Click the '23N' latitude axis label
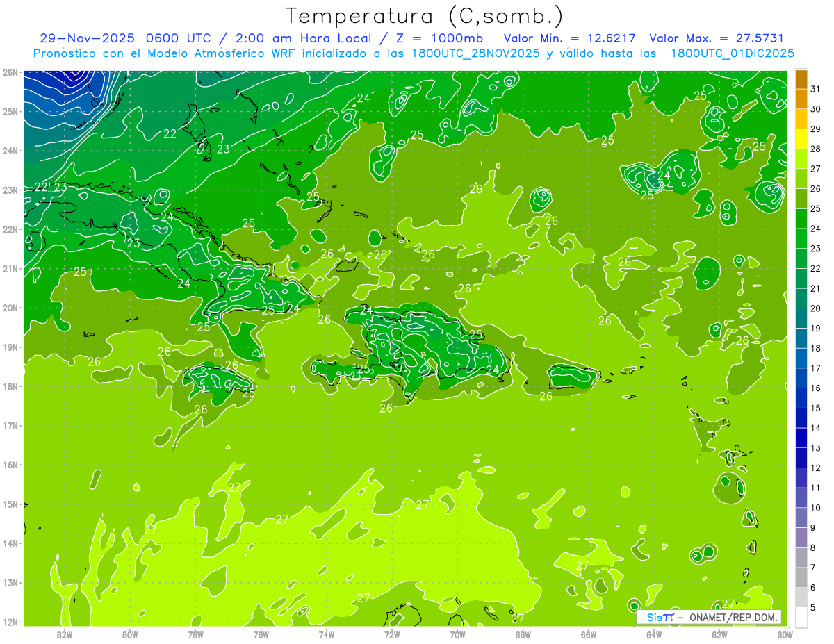Viewport: 834px width, 644px height. tap(10, 190)
